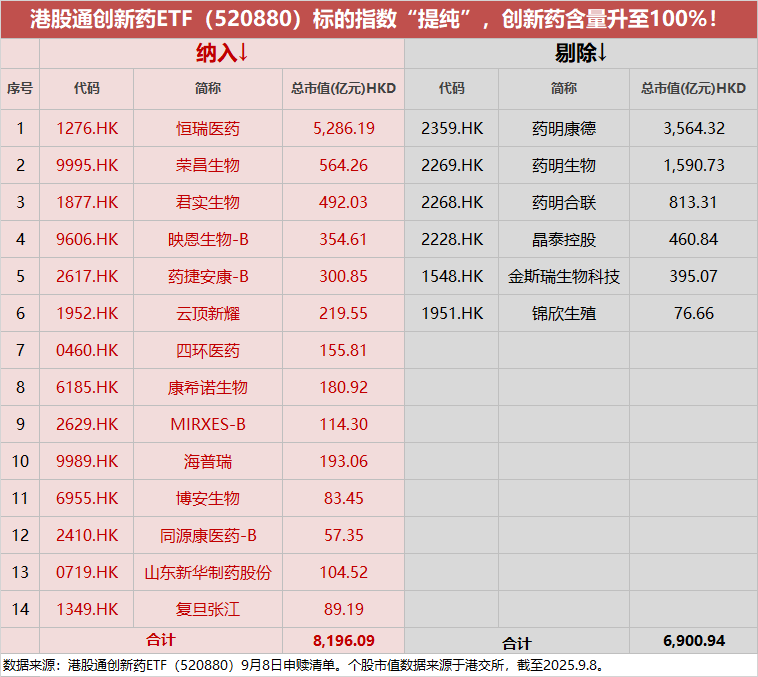
Task: Select the removed name 金斯瑞生物科技
Action: [564, 277]
